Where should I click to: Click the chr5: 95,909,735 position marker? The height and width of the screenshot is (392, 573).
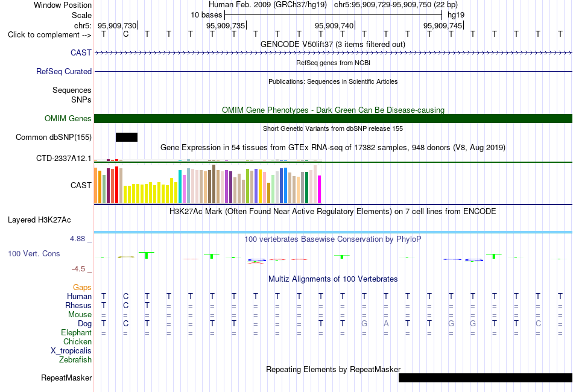(x=226, y=25)
